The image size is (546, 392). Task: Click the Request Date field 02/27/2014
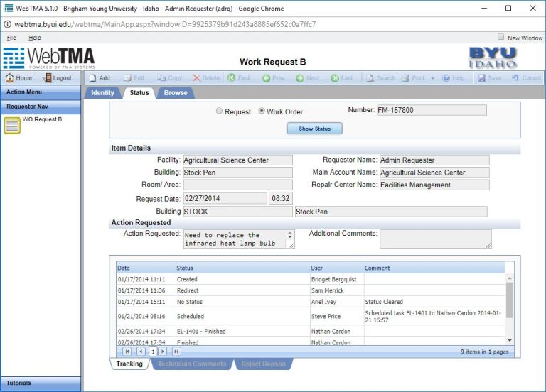pyautogui.click(x=225, y=198)
